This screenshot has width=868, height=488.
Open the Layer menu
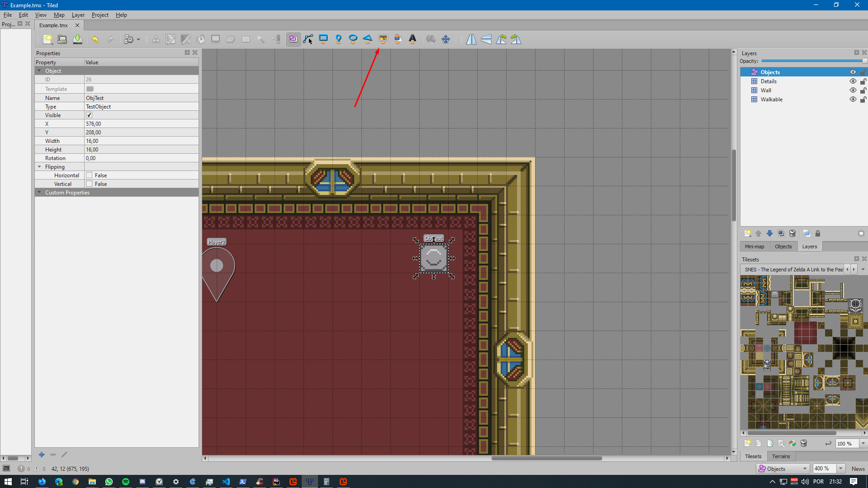tap(78, 15)
